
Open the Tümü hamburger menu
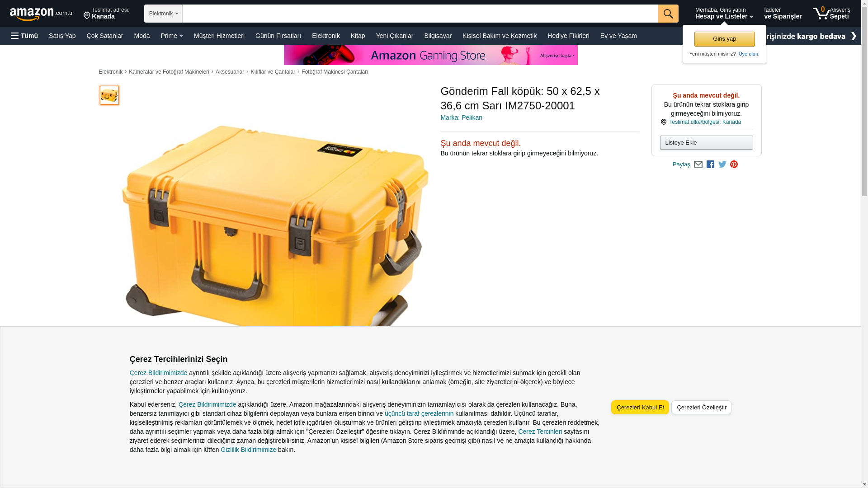[x=24, y=36]
